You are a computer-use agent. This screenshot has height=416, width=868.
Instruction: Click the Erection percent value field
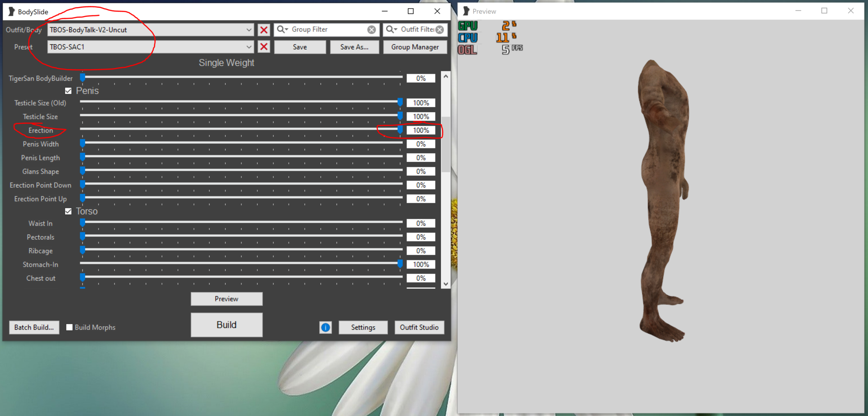pos(421,130)
